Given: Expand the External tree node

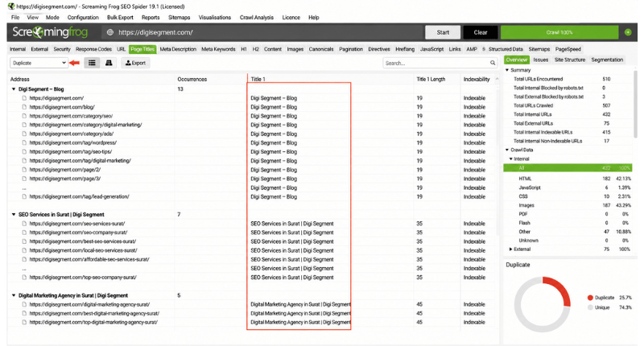Looking at the screenshot, I should (511, 249).
